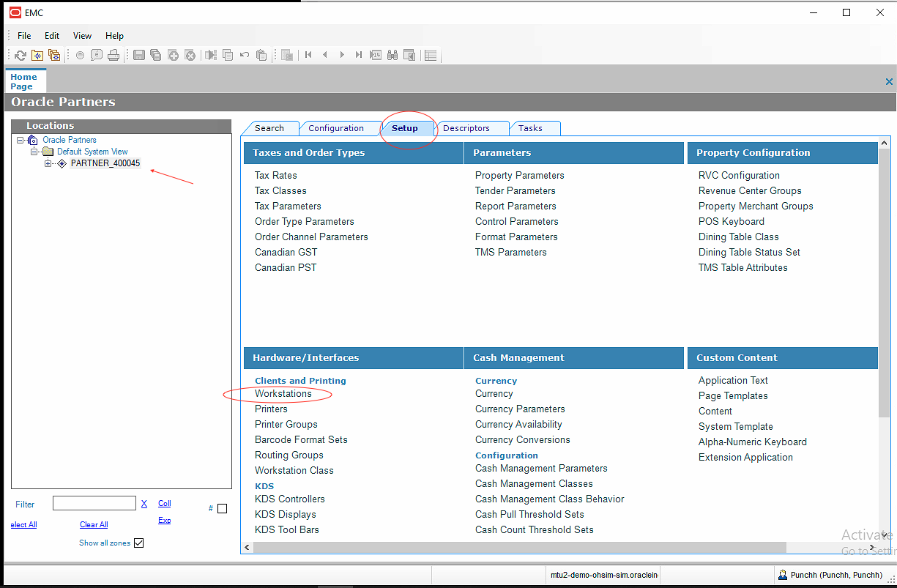Click the single folder-with-star toolbar icon
Screen dimensions: 897x588
pyautogui.click(x=37, y=55)
